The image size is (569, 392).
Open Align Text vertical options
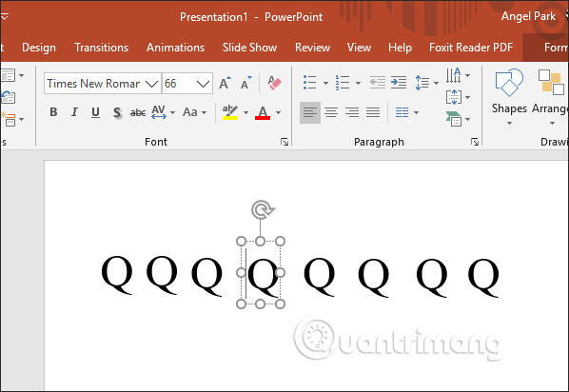click(x=454, y=97)
